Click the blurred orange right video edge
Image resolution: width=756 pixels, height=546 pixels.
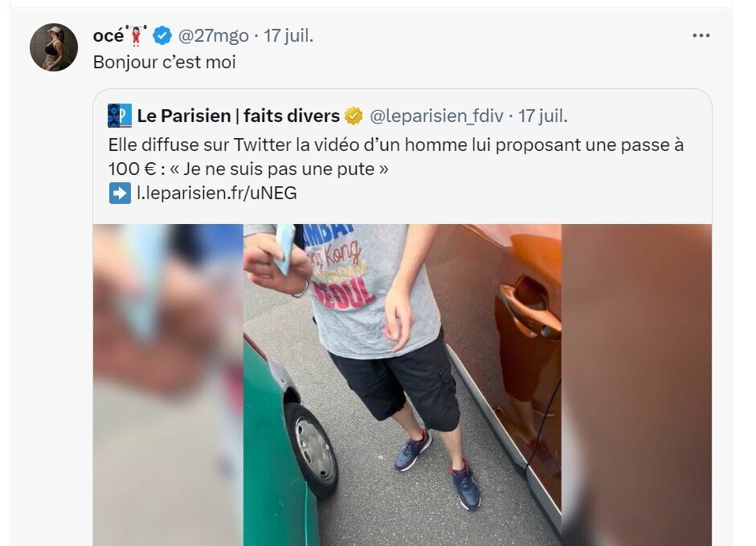(x=636, y=385)
